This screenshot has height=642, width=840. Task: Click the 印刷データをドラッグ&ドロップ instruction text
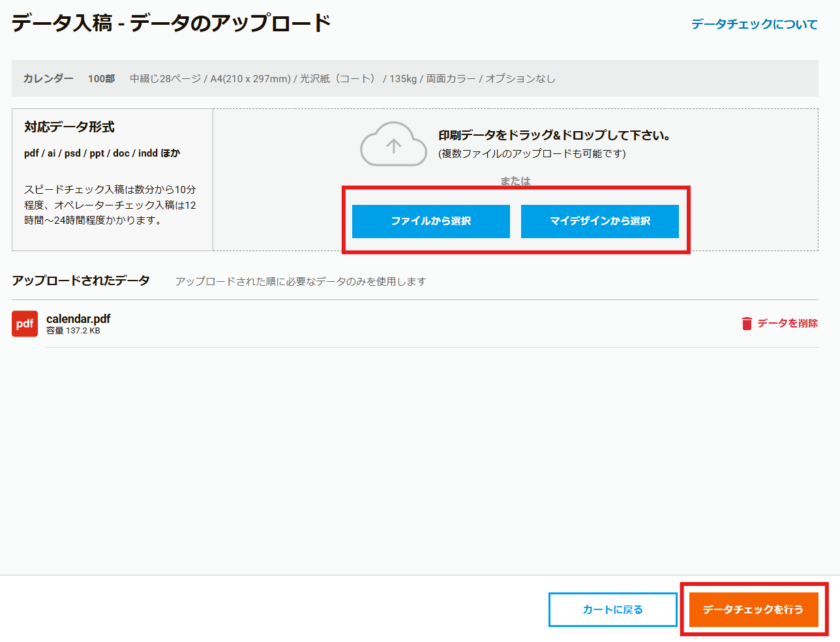pos(554,136)
